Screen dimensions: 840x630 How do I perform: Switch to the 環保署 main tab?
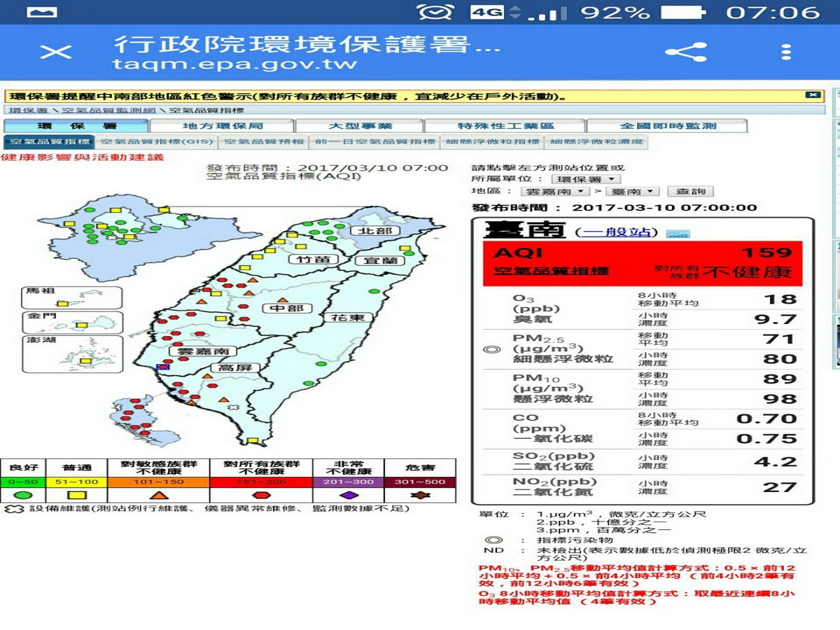[x=76, y=126]
